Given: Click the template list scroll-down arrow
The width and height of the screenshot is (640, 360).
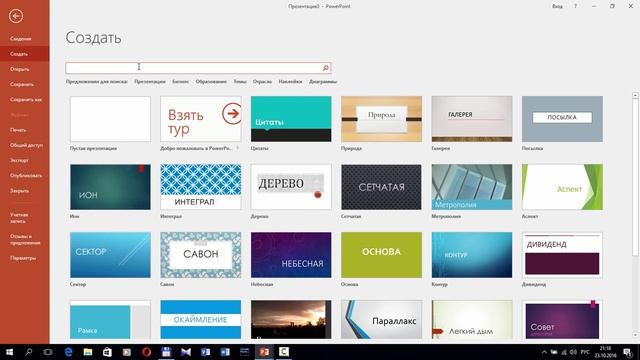Looking at the screenshot, I should pyautogui.click(x=635, y=335).
